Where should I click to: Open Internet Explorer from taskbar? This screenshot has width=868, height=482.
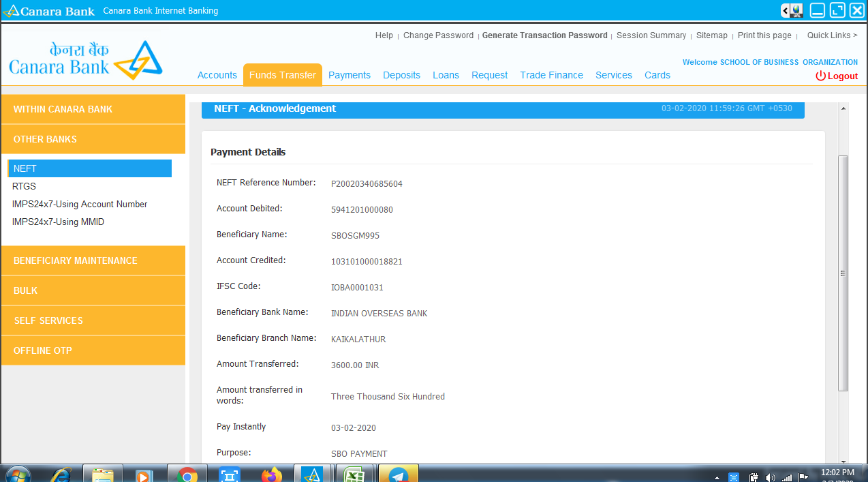tap(61, 475)
